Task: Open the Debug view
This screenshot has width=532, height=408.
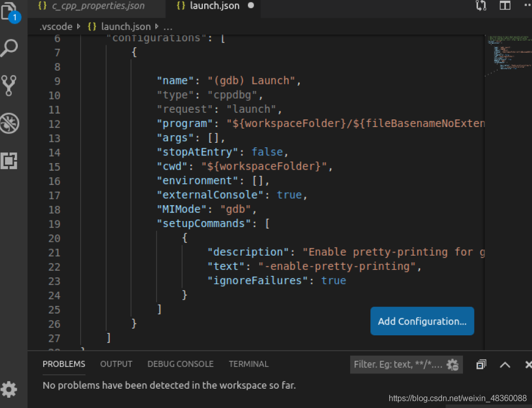Action: coord(9,123)
